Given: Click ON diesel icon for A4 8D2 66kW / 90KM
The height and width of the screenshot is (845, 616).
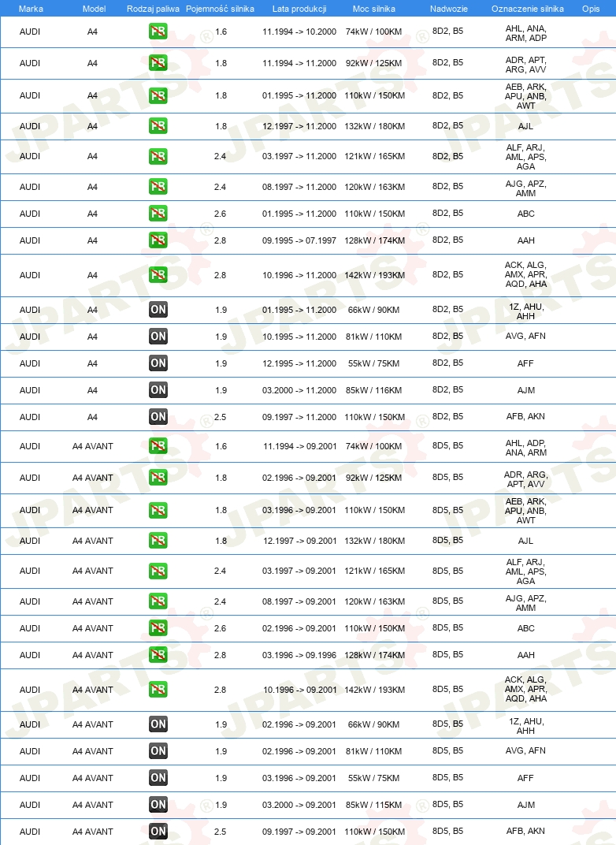Looking at the screenshot, I should pyautogui.click(x=158, y=309).
